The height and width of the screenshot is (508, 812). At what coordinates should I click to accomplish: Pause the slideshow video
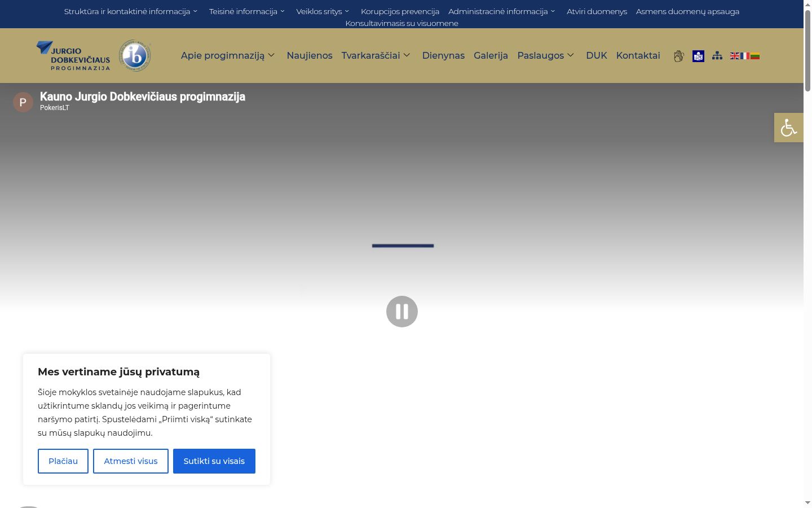coord(402,312)
